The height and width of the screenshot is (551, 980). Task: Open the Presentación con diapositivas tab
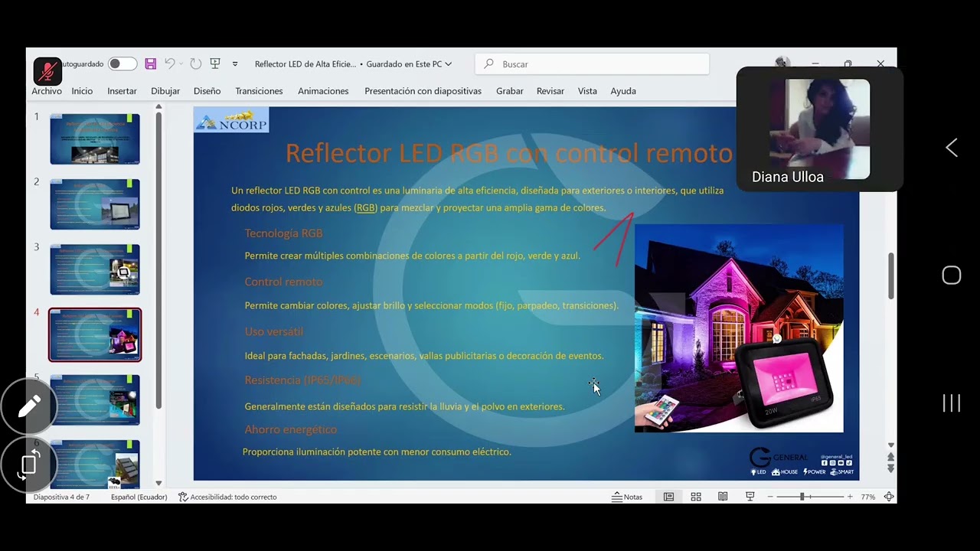coord(423,91)
